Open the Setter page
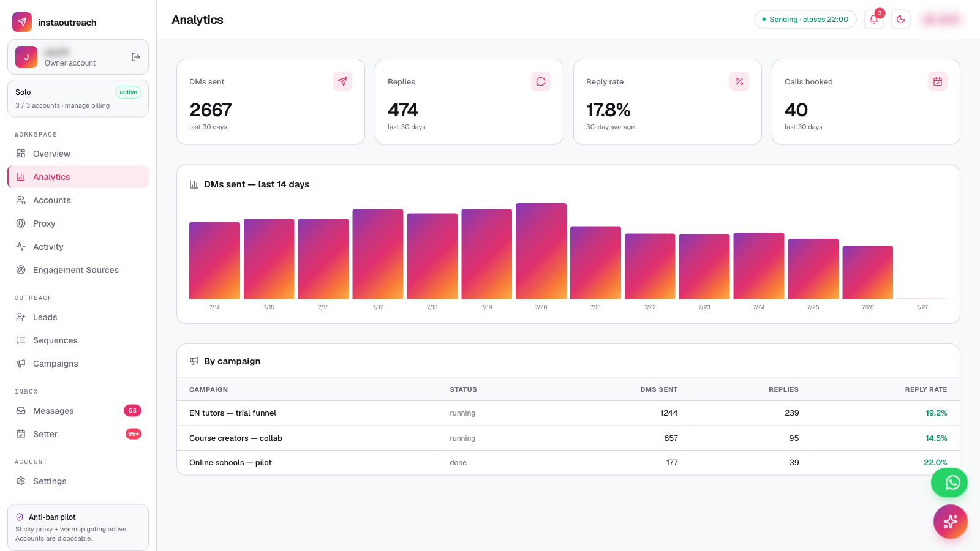 pos(78,434)
